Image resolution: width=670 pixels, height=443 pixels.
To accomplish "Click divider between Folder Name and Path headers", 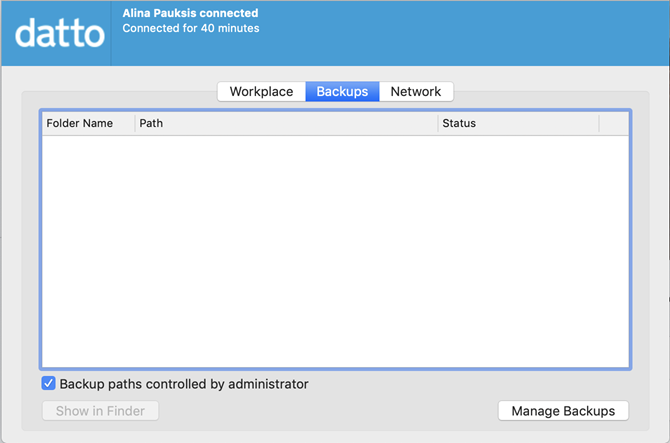I will (x=135, y=123).
